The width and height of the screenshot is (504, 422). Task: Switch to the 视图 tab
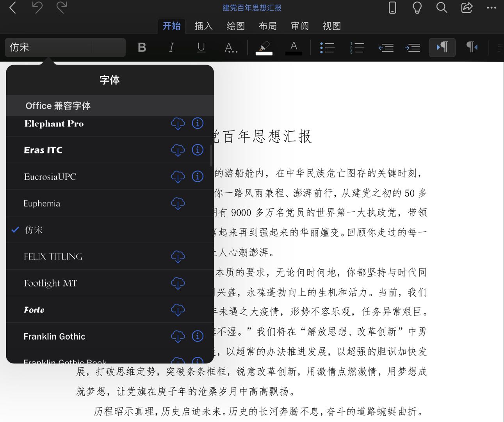(332, 26)
